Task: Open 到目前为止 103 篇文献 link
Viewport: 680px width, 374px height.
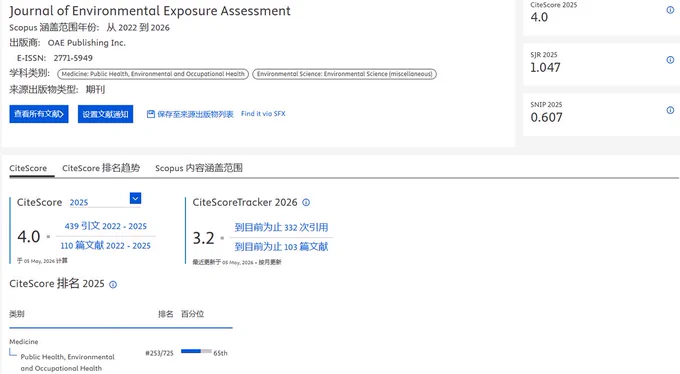Action: click(x=281, y=247)
